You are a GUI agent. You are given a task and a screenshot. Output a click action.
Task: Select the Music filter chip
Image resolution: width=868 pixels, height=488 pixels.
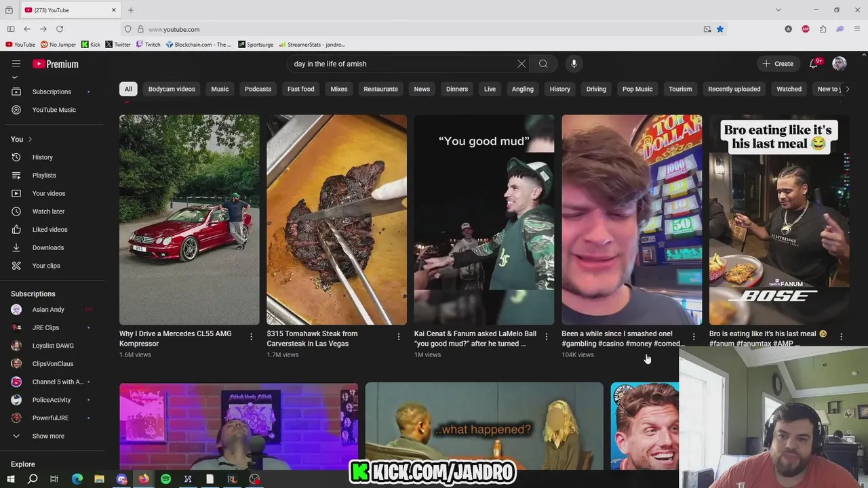220,89
